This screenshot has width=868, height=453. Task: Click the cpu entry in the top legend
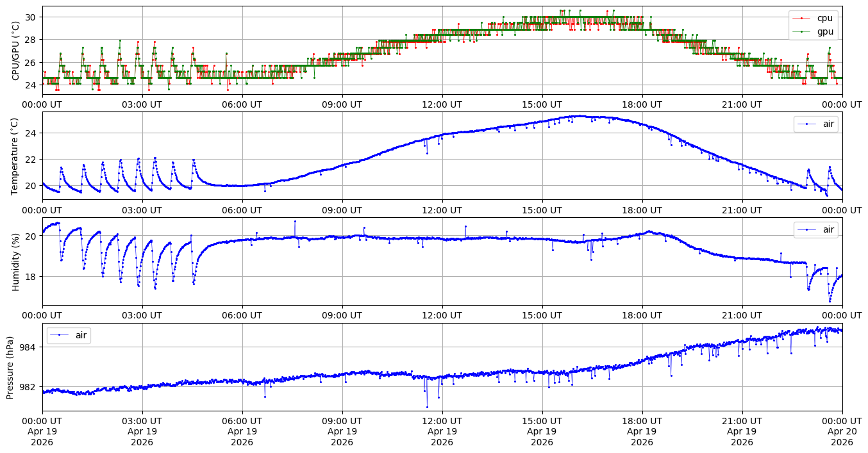pos(824,18)
